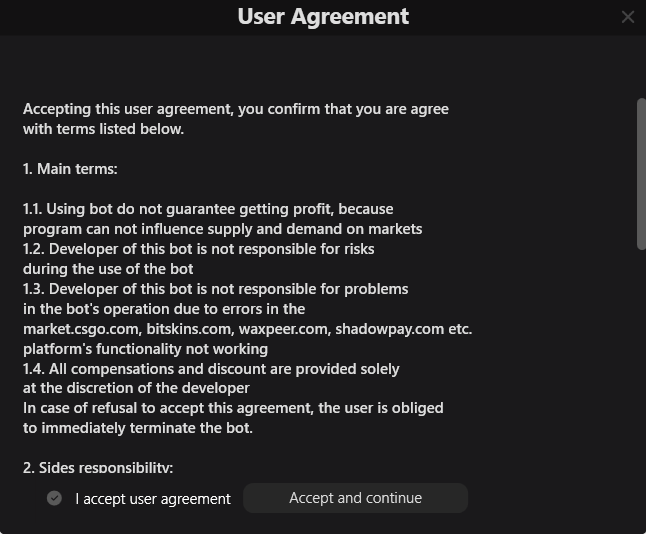Click the line listing market.csgo.com and bitskins.com

pos(247,329)
